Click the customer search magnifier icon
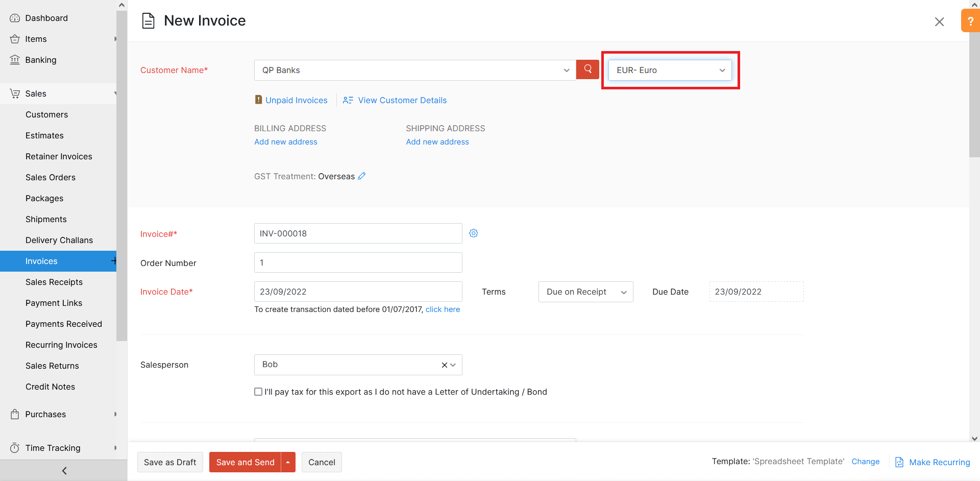 [x=587, y=69]
